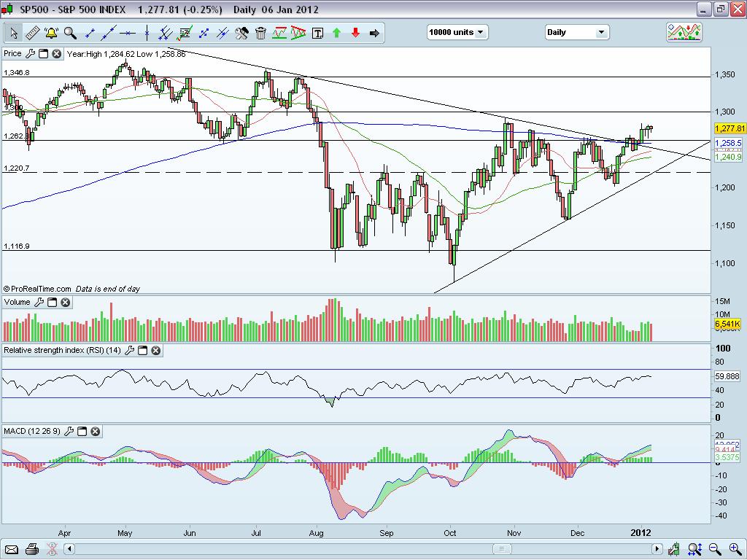Select the red-green triangle pattern tool
Image resolution: width=747 pixels, height=560 pixels.
coord(298,33)
